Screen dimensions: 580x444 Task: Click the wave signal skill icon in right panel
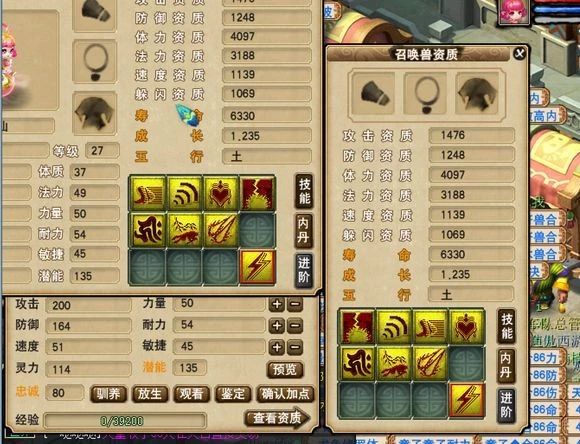394,327
